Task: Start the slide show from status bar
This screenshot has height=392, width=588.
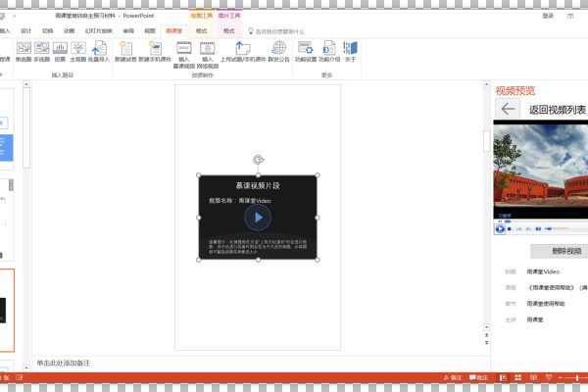Action: [x=548, y=377]
